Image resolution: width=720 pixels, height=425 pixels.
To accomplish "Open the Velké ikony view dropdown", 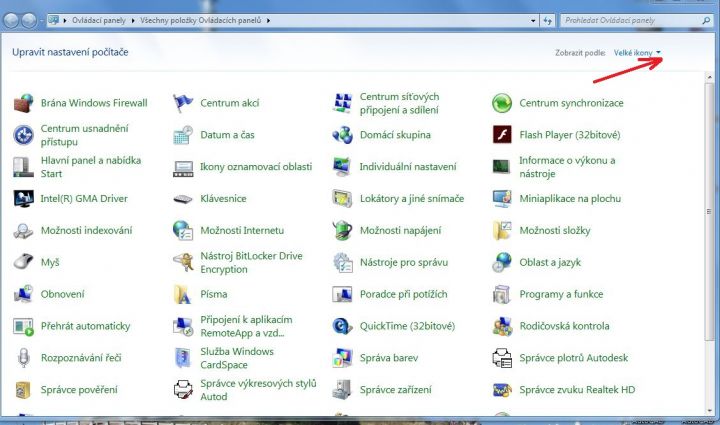I will (x=637, y=53).
